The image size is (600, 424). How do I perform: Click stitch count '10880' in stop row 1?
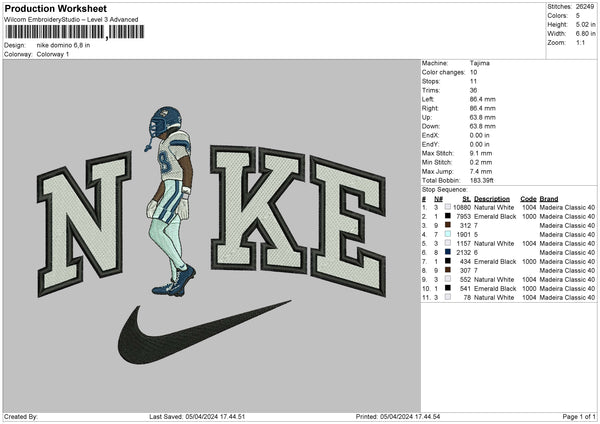(461, 207)
